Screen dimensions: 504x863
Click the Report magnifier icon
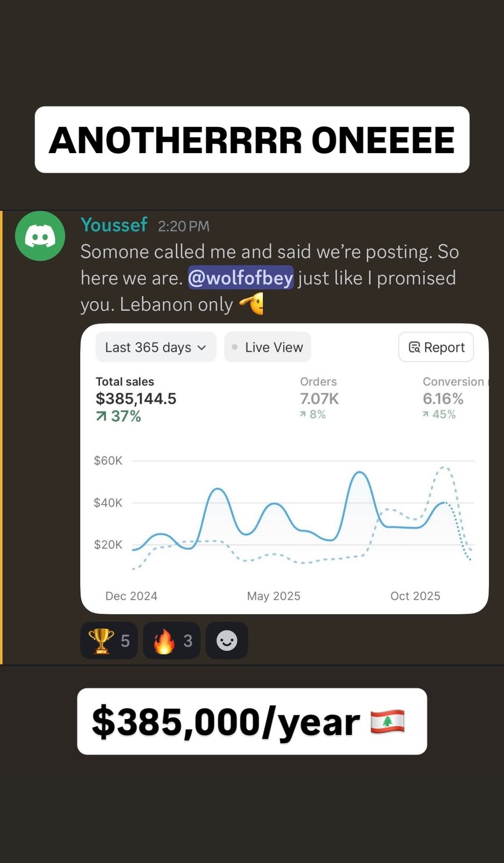(x=414, y=347)
